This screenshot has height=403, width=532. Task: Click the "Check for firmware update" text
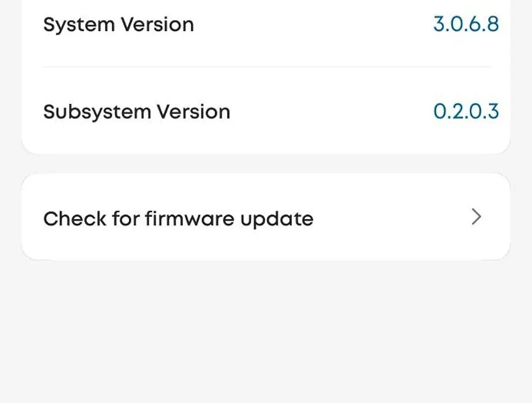[178, 219]
